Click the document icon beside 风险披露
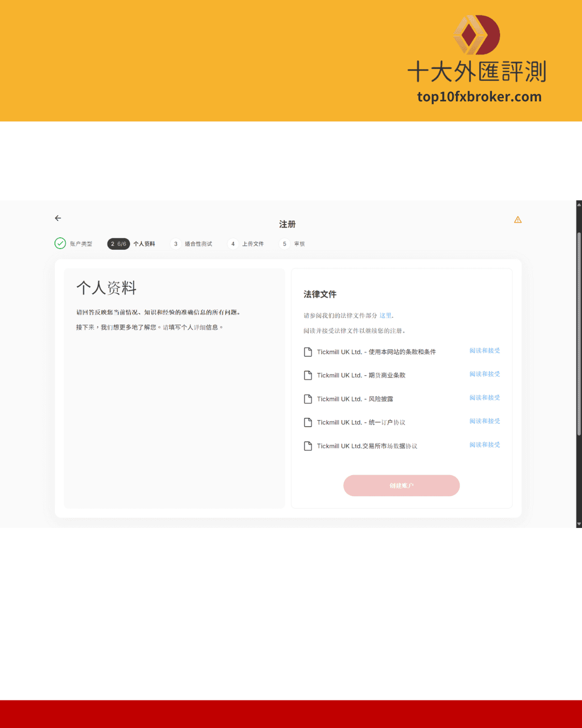The image size is (582, 728). (x=308, y=399)
